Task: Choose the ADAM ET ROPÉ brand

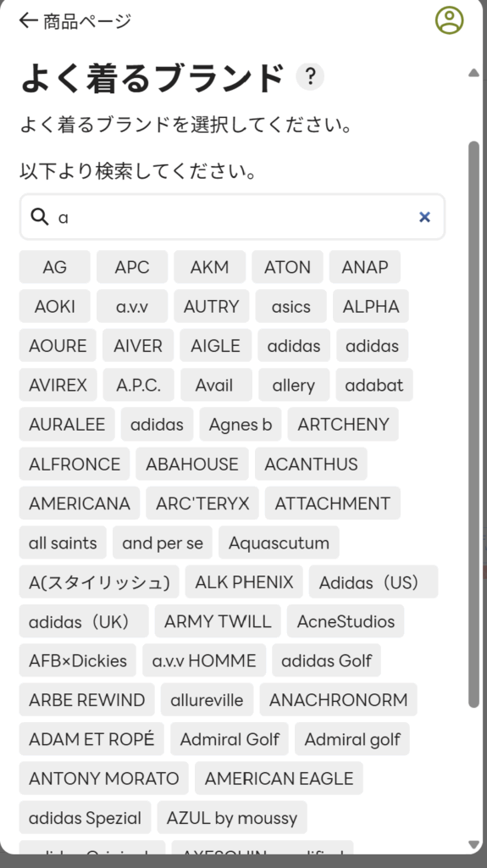Action: (91, 739)
